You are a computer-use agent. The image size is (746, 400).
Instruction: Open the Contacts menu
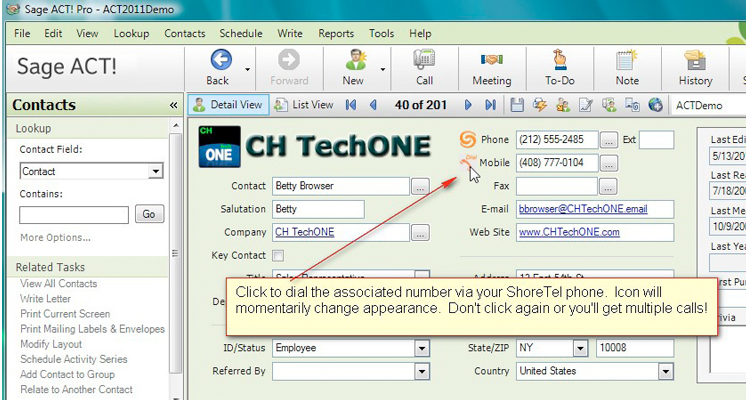click(185, 33)
